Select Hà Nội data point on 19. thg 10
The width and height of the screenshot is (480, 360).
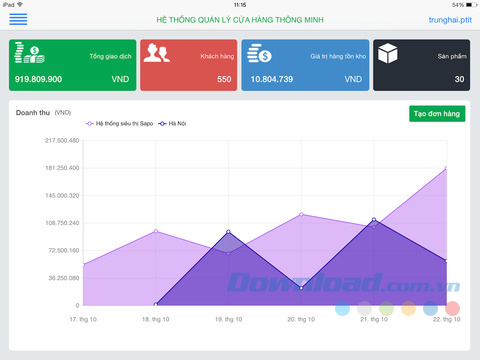tap(228, 232)
